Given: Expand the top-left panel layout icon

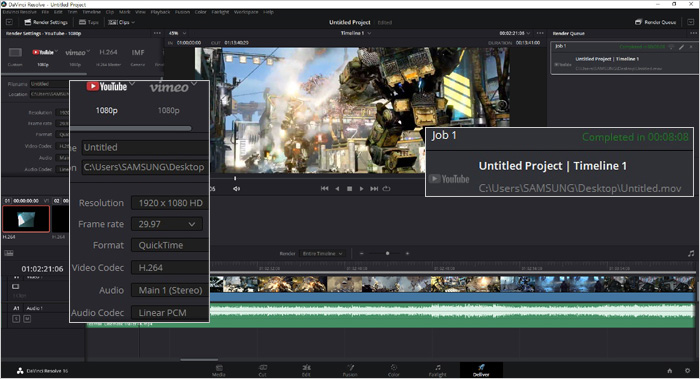Looking at the screenshot, I should point(9,22).
